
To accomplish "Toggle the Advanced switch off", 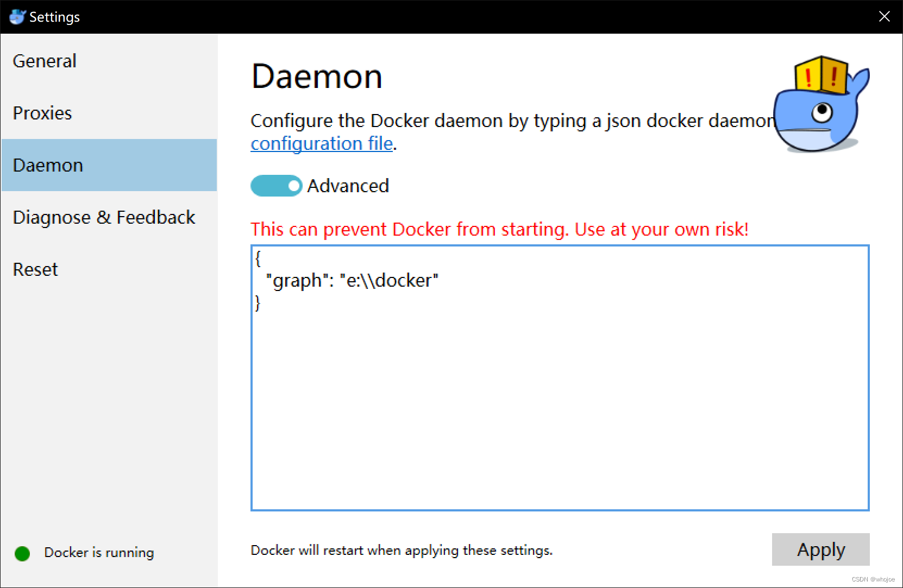I will (276, 186).
